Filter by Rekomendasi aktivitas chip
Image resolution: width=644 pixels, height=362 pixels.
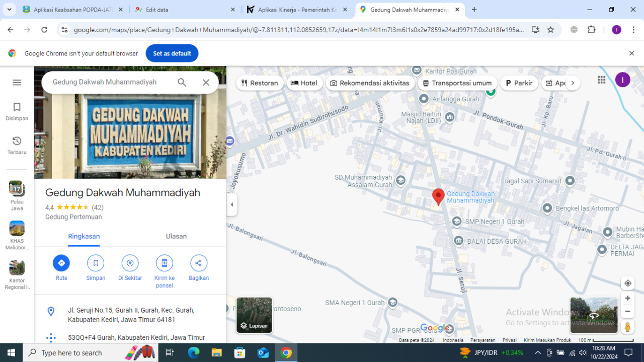[x=370, y=83]
